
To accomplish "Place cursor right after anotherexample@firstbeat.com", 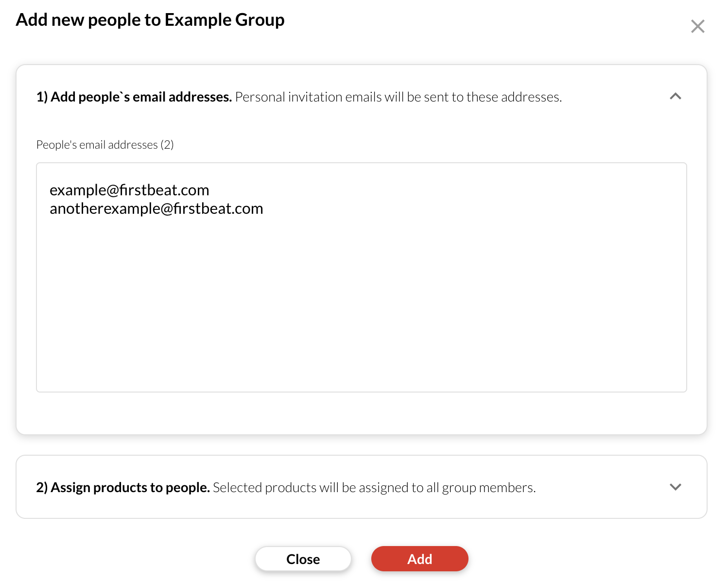I will [x=264, y=208].
